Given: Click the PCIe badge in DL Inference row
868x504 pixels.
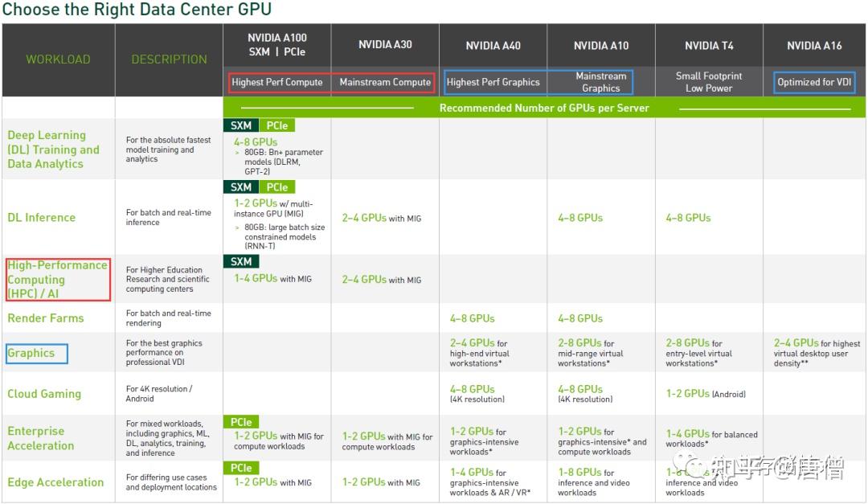Looking at the screenshot, I should pos(276,186).
